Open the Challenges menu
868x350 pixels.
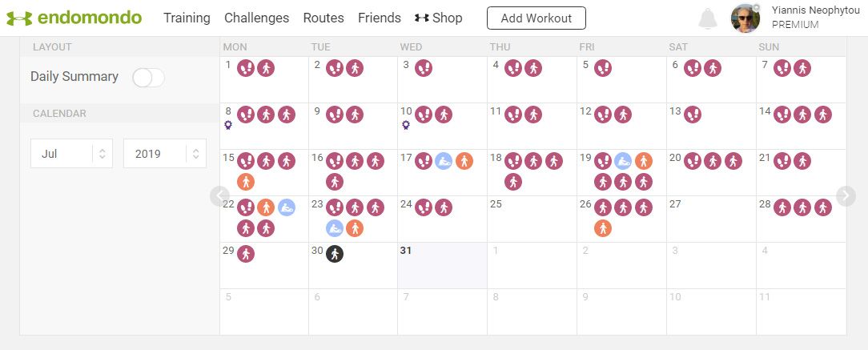click(x=256, y=18)
